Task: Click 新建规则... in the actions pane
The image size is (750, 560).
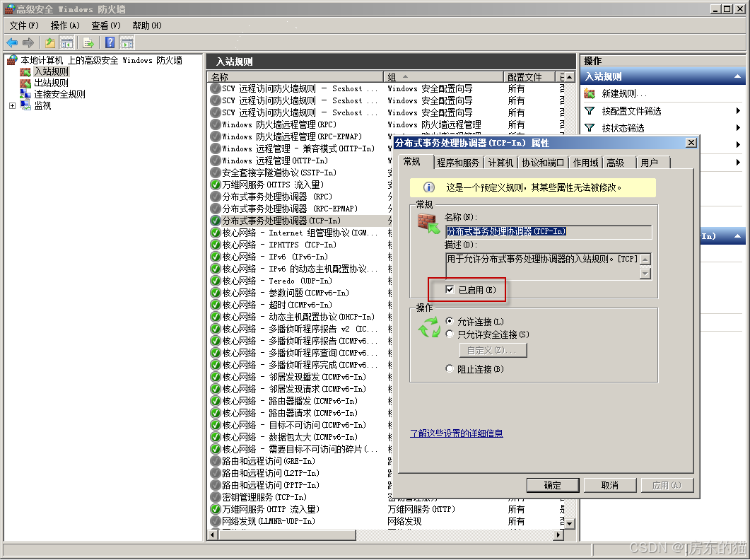Action: pos(624,93)
